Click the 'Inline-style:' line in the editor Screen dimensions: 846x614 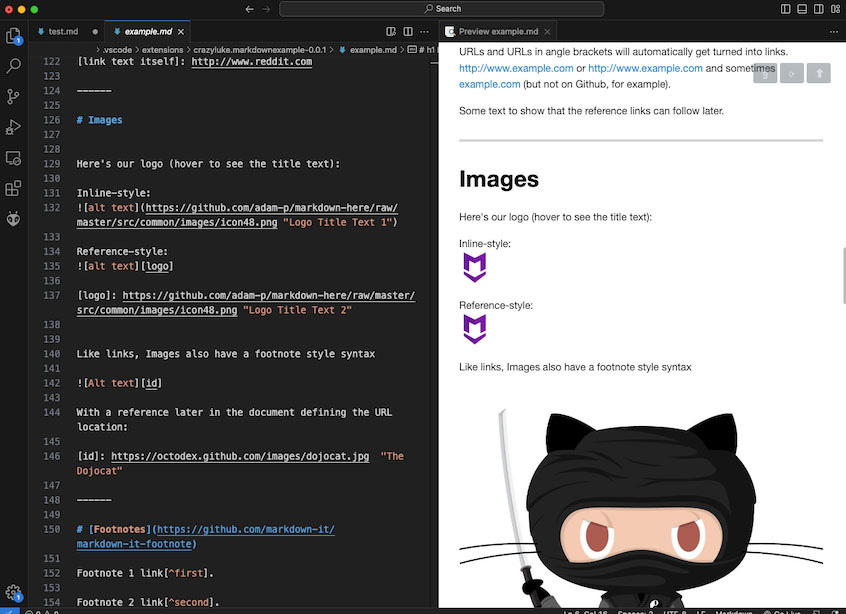point(113,193)
